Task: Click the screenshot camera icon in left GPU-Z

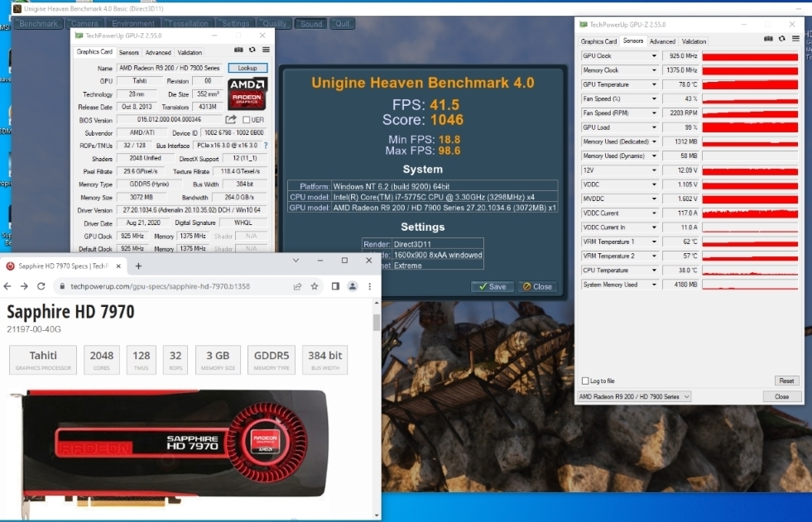Action: click(238, 50)
